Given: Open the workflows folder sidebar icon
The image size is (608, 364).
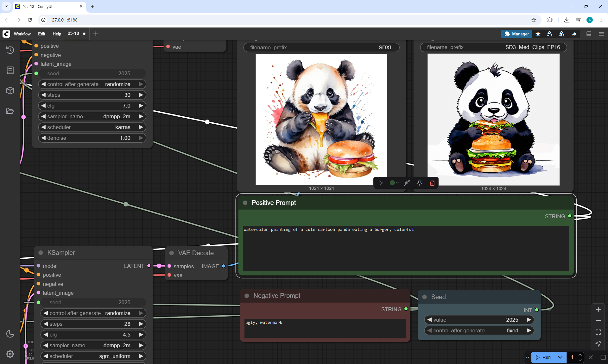Looking at the screenshot, I should [x=10, y=111].
